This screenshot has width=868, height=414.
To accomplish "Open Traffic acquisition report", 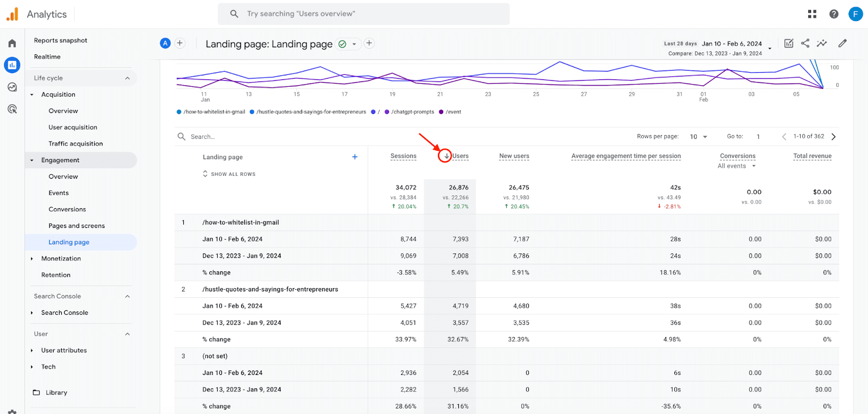I will (x=75, y=144).
